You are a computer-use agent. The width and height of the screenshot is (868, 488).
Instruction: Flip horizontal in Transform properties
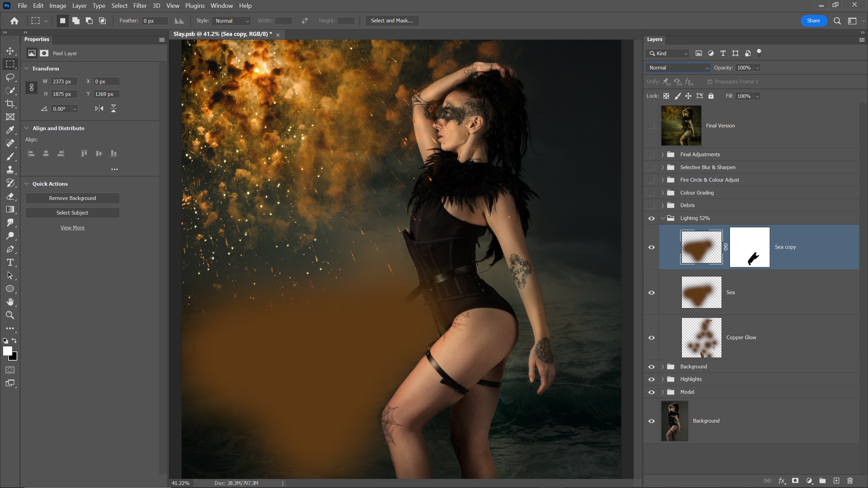click(x=99, y=108)
